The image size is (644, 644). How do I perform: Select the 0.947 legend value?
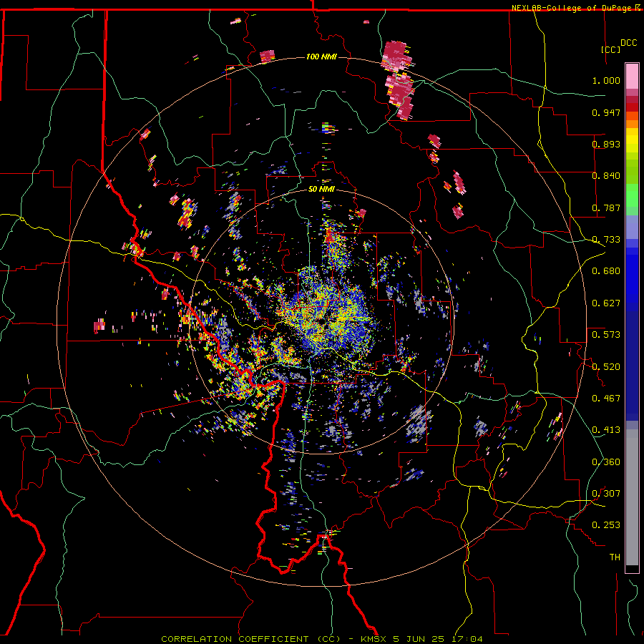coord(606,112)
